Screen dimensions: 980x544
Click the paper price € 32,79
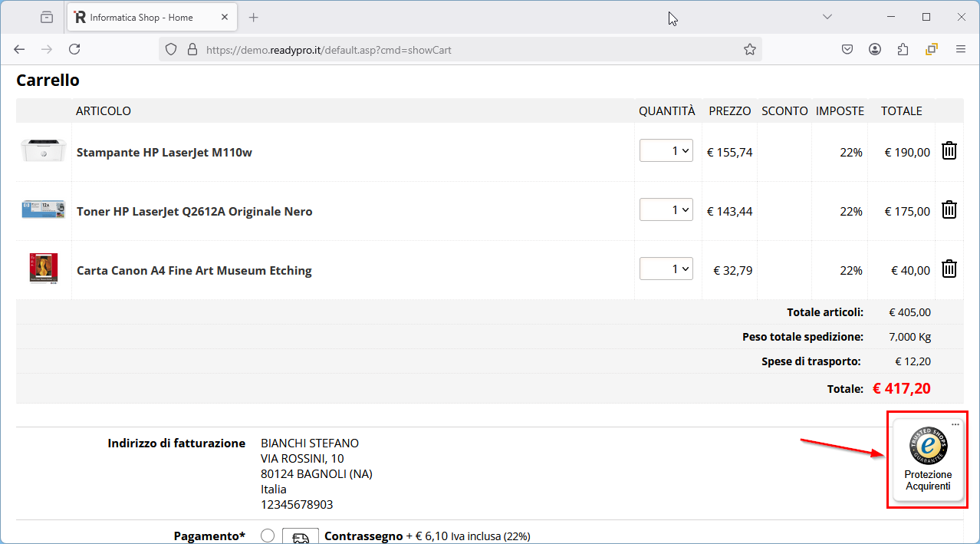coord(733,270)
